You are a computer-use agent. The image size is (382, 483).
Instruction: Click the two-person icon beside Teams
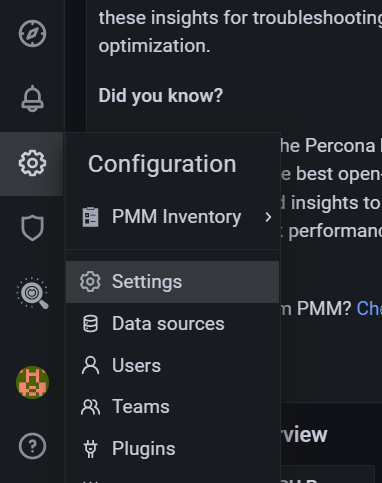point(90,407)
